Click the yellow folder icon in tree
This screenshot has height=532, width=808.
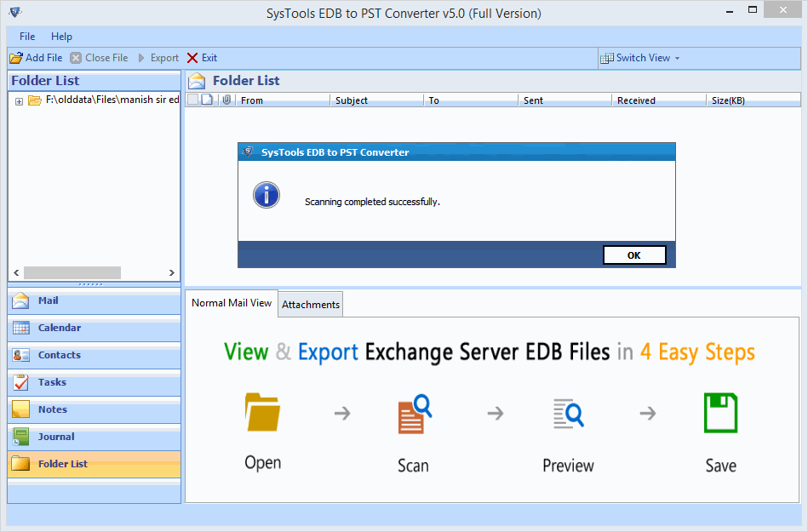pos(35,100)
